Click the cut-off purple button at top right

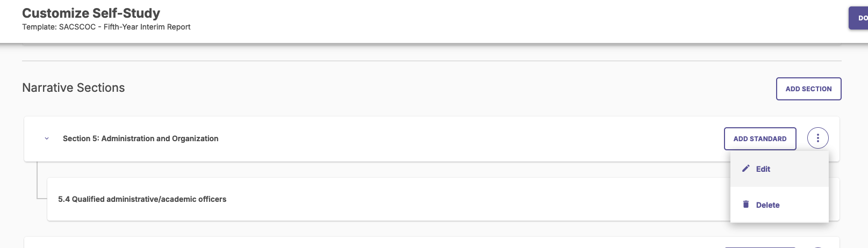pyautogui.click(x=859, y=18)
